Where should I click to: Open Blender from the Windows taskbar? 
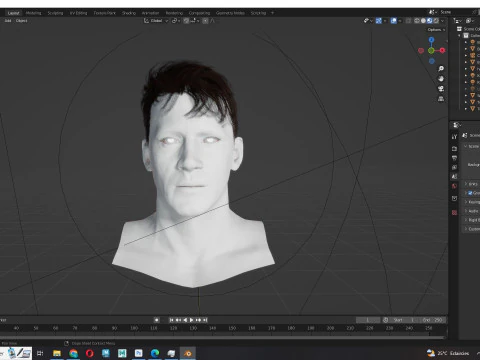coord(188,353)
